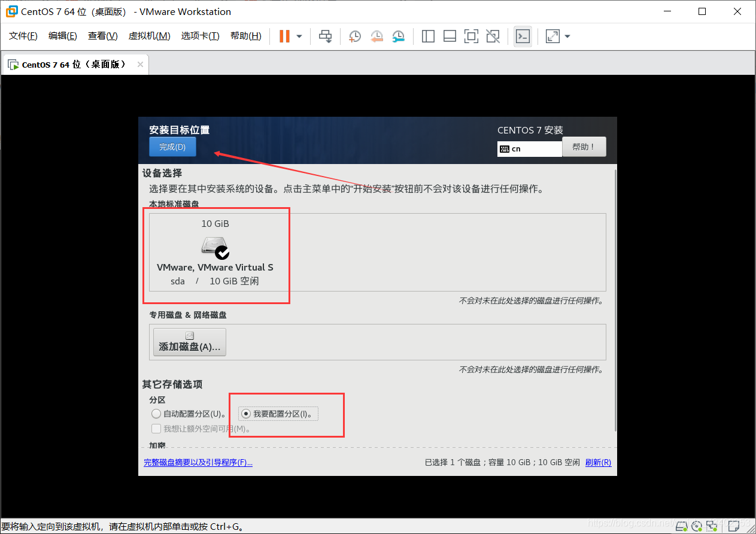Toggle the thumbnail bar view
756x534 pixels.
coord(450,37)
